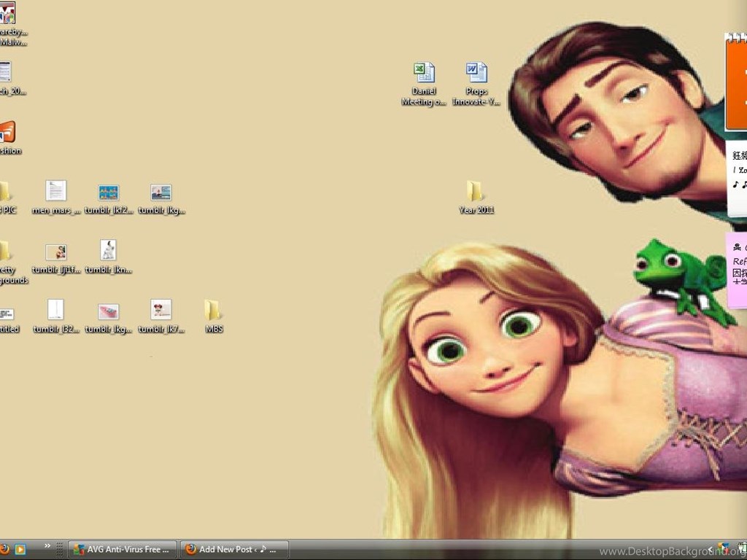Image resolution: width=747 pixels, height=560 pixels.
Task: Open the MBS folder on desktop
Action: pos(214,316)
